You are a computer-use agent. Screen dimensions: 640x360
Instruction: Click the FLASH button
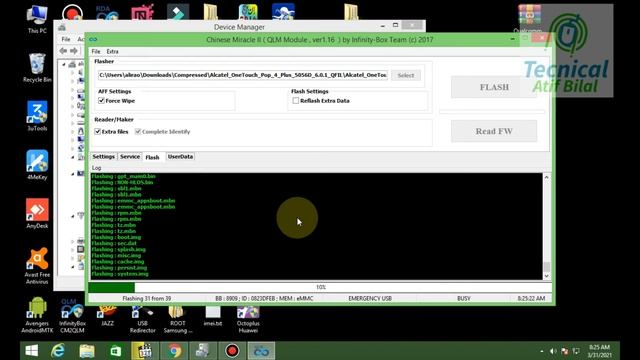[x=494, y=87]
